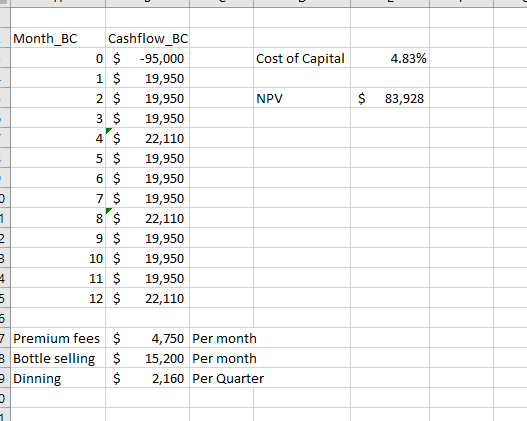The width and height of the screenshot is (527, 421).
Task: Select the cashflow cell for month 11
Action: tap(148, 278)
